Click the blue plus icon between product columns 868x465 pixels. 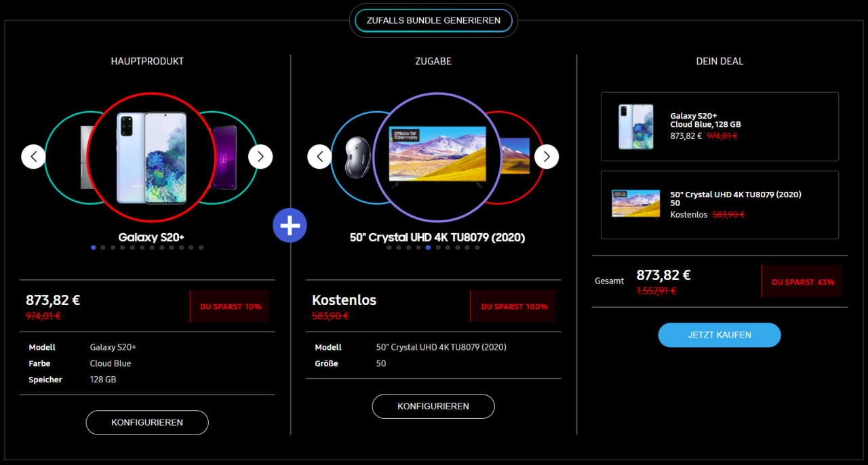290,225
